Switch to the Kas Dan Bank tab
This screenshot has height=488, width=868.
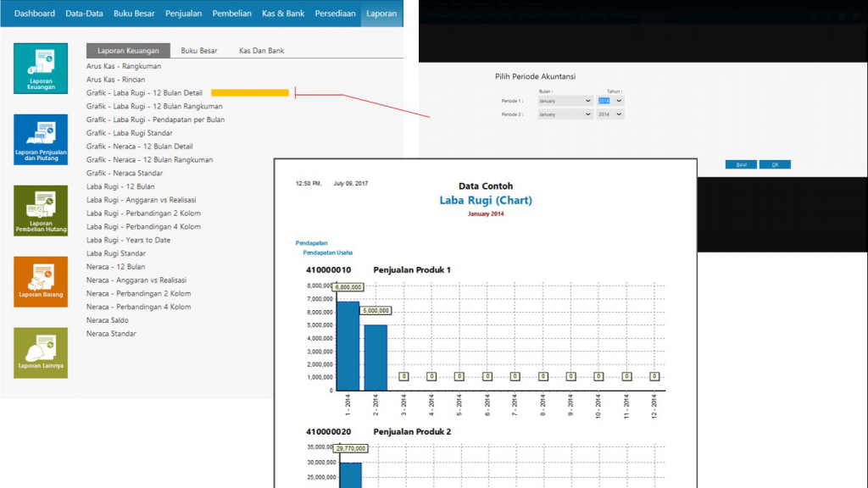[x=261, y=51]
